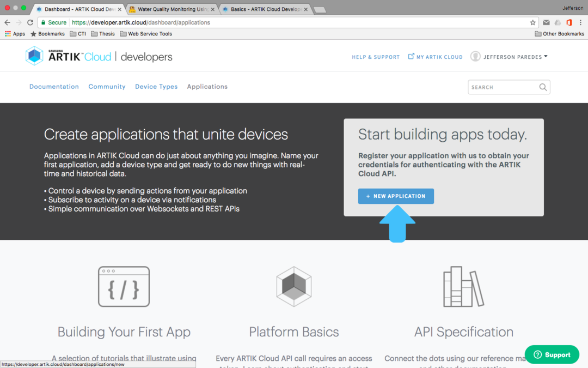The height and width of the screenshot is (368, 588).
Task: Open the Community nav item
Action: tap(107, 87)
